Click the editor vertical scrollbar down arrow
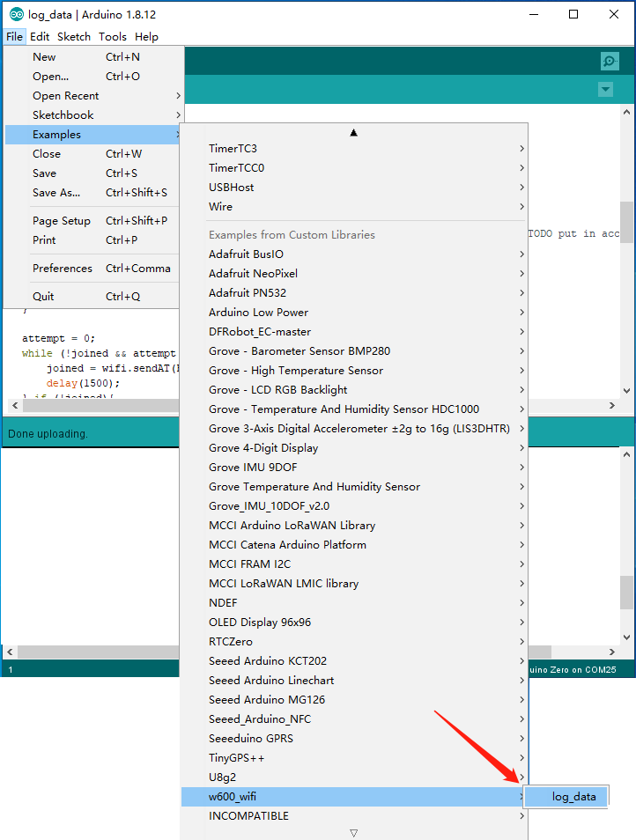 (627, 391)
